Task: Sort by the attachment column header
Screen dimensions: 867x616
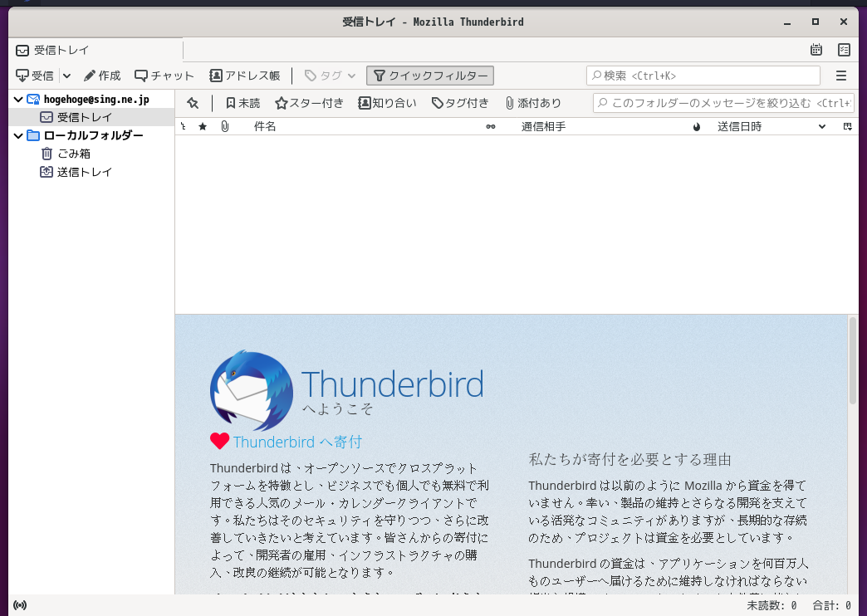Action: (224, 127)
